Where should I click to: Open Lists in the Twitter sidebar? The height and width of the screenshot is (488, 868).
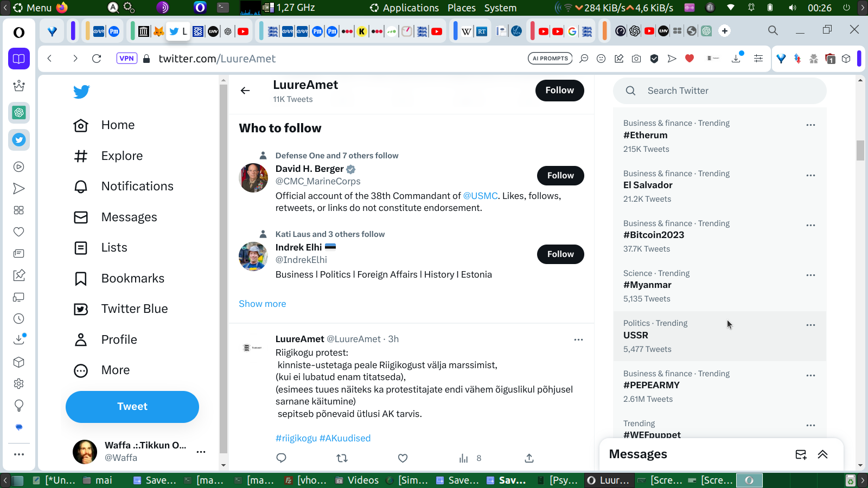tap(100, 248)
